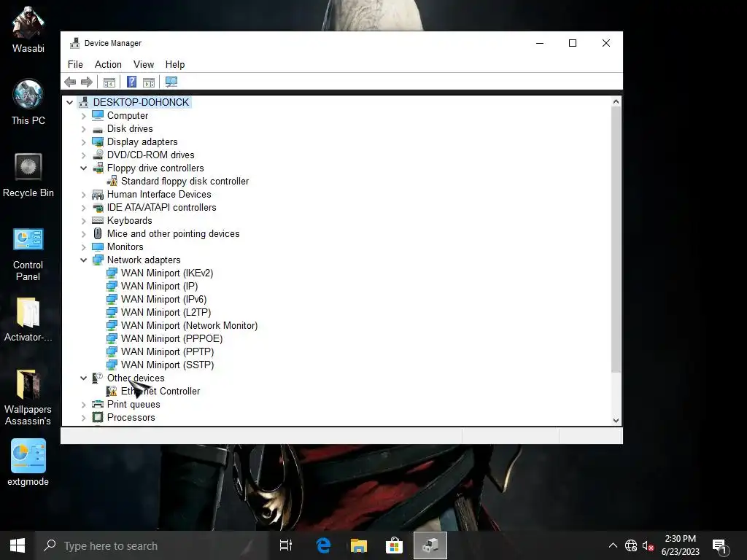Image resolution: width=747 pixels, height=560 pixels.
Task: Select WAN Miniport (SSTP)
Action: click(167, 365)
